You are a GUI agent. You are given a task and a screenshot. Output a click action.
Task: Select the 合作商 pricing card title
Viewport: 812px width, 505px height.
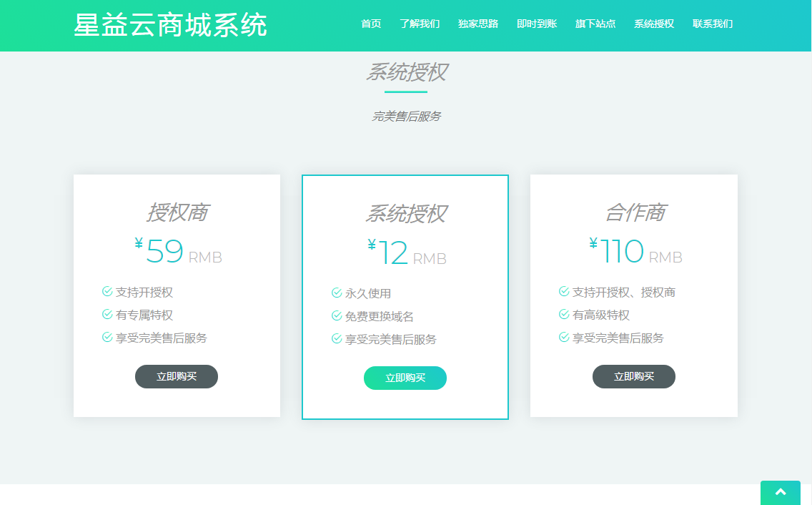(635, 212)
